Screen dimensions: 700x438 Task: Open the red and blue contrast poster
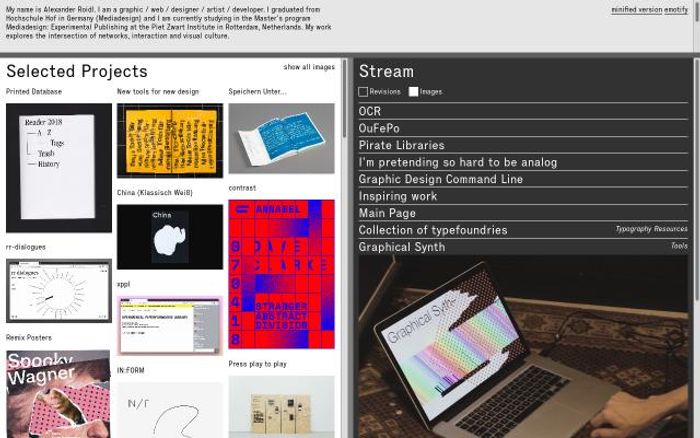pos(281,273)
